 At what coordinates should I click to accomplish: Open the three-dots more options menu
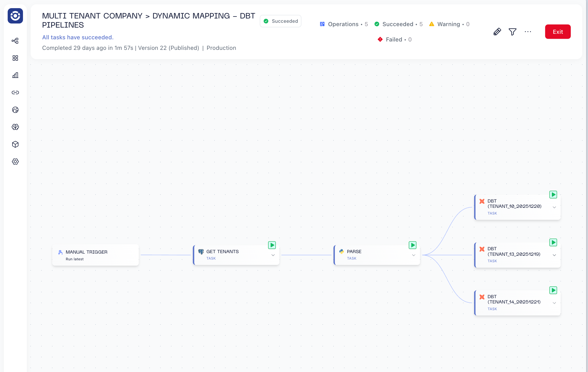[528, 32]
